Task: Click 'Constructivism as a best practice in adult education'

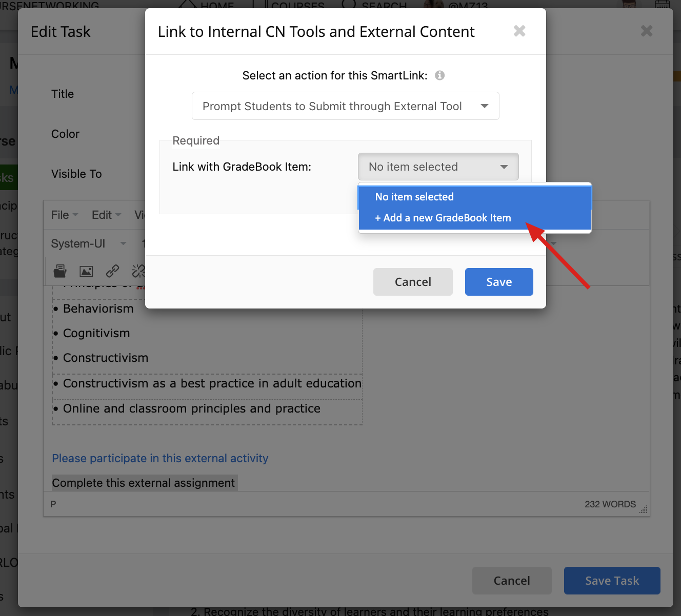Action: click(212, 383)
